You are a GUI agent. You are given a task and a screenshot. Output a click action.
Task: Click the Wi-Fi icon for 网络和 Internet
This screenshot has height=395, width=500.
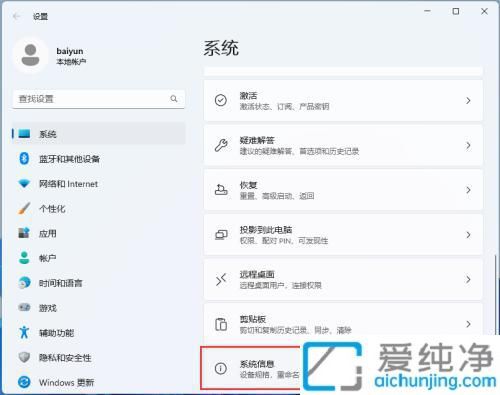(x=24, y=184)
